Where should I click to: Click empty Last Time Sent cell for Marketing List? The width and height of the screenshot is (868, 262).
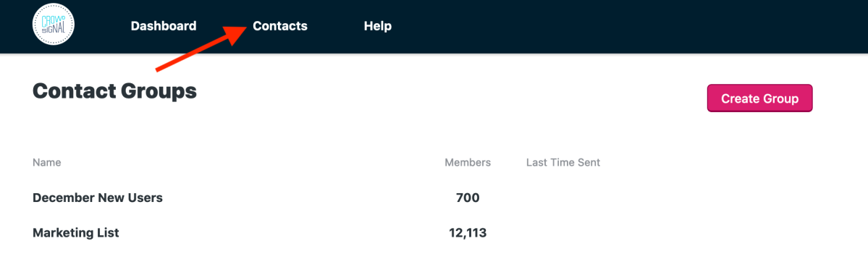click(563, 233)
